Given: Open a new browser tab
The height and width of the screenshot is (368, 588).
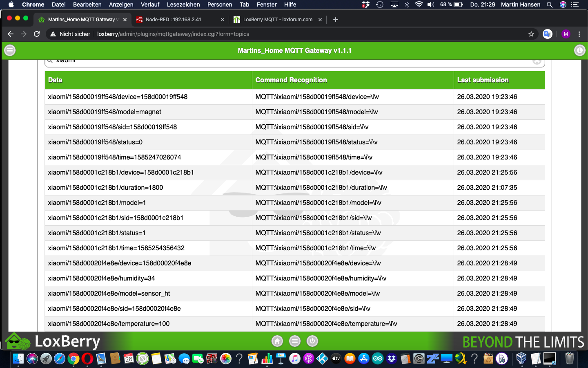Looking at the screenshot, I should pos(336,20).
